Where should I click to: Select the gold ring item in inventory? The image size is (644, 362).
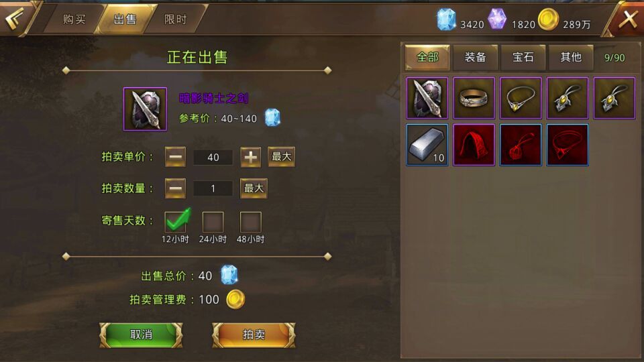pyautogui.click(x=474, y=98)
